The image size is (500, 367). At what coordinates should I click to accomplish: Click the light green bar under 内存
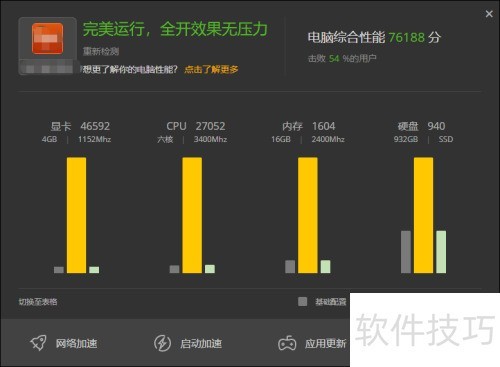coord(325,267)
